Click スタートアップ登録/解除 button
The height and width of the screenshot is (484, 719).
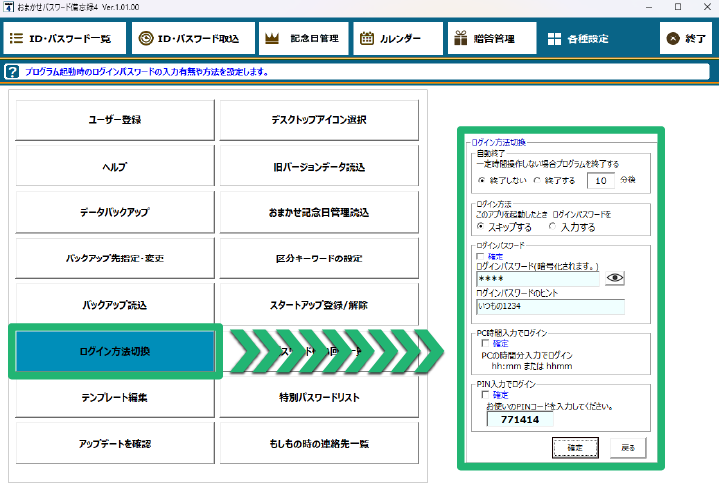coord(319,304)
